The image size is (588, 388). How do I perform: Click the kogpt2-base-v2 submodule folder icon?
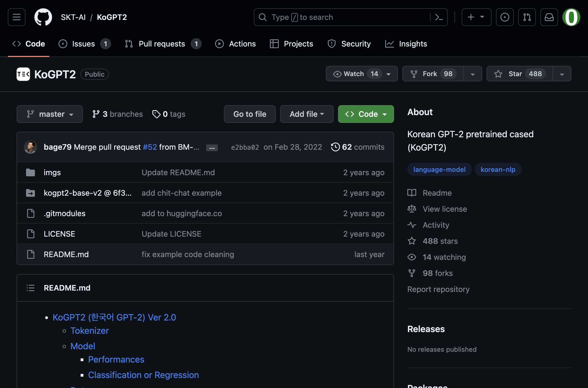[30, 193]
